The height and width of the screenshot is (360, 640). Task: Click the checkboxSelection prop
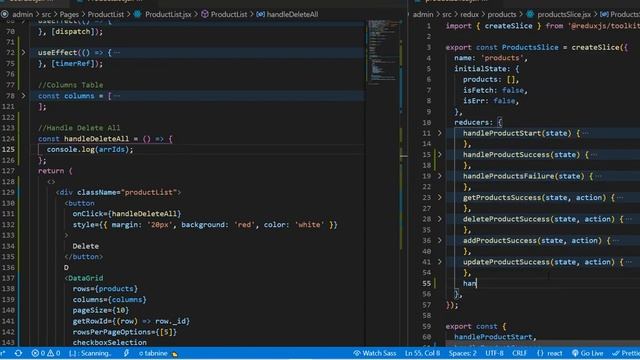(109, 342)
